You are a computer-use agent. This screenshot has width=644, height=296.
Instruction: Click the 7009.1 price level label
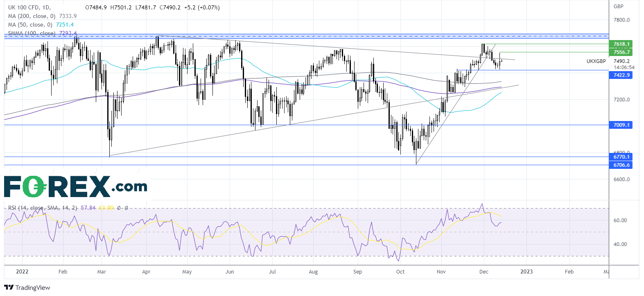point(621,125)
